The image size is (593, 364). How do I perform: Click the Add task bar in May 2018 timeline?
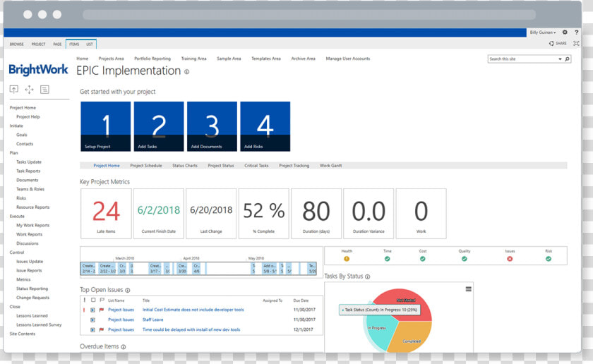269,268
